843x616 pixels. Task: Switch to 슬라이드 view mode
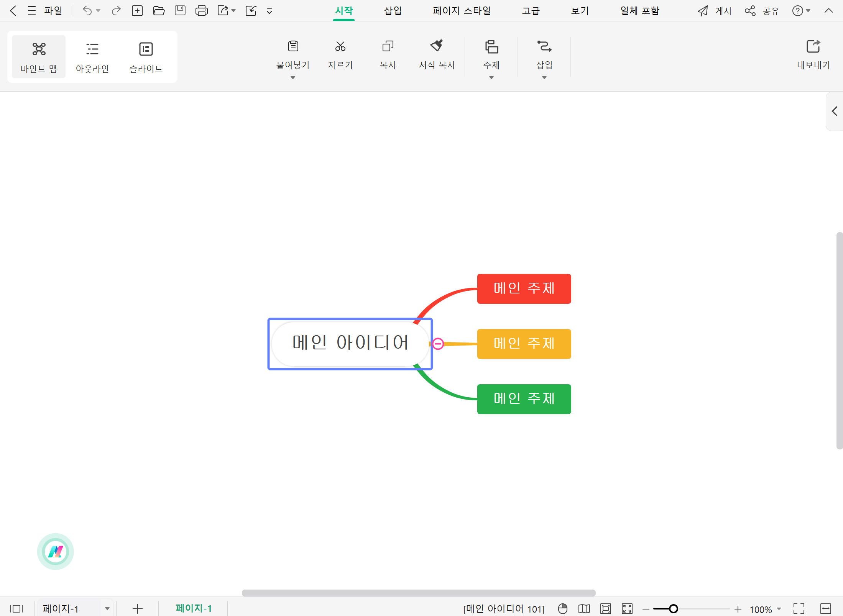146,57
